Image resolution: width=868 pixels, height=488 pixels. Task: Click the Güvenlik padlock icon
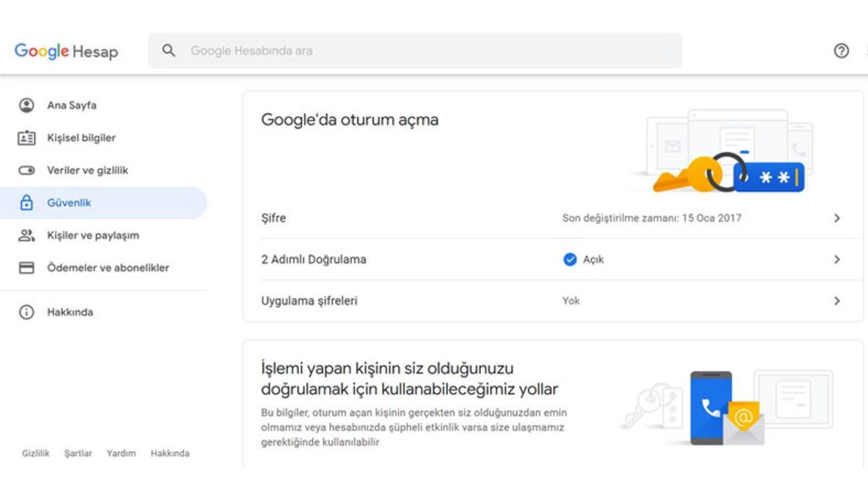click(x=27, y=202)
